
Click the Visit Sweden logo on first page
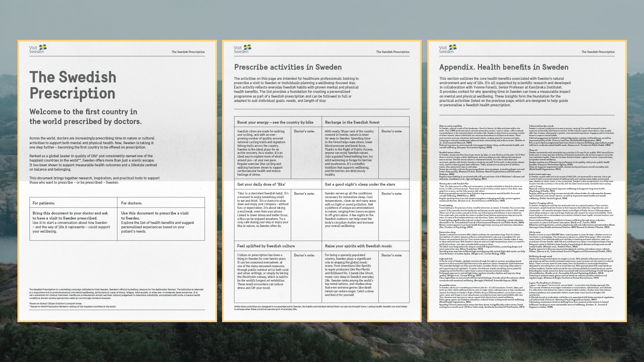click(x=38, y=49)
